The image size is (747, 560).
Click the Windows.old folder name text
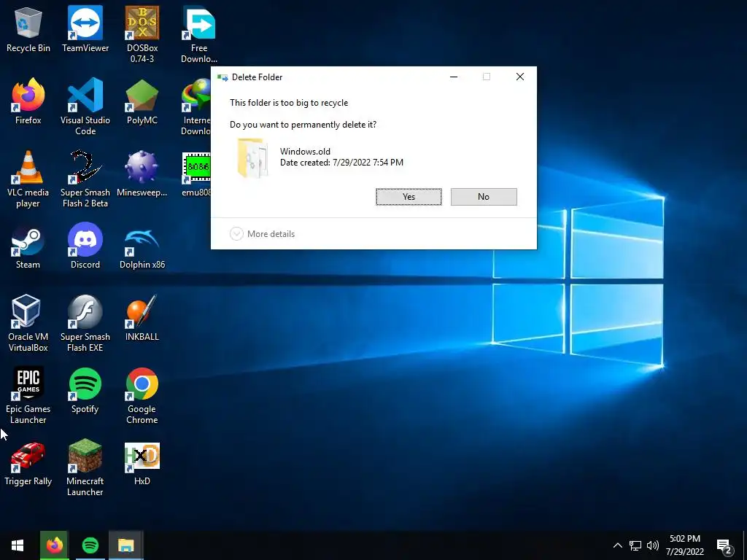click(x=305, y=152)
